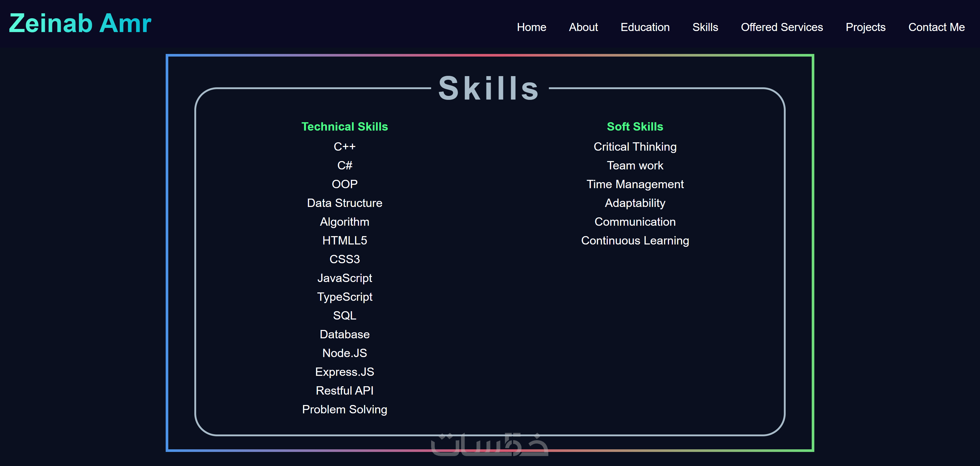Go to the Projects page link

865,27
